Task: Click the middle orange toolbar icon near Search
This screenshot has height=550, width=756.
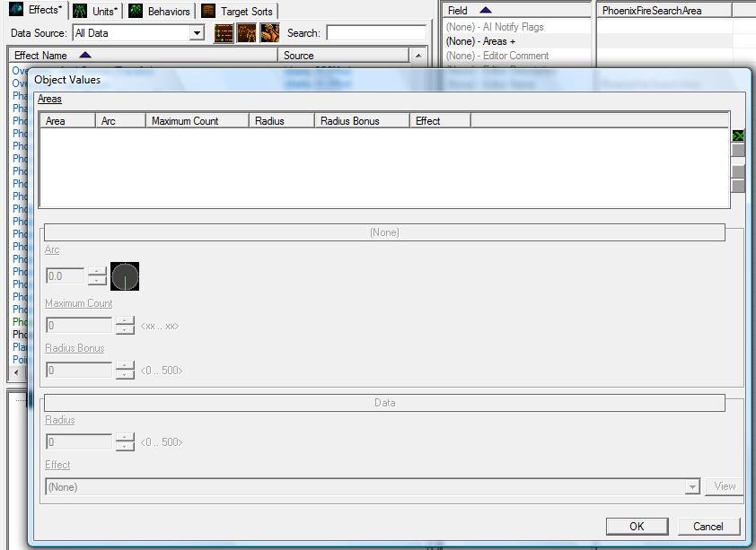Action: click(x=247, y=33)
